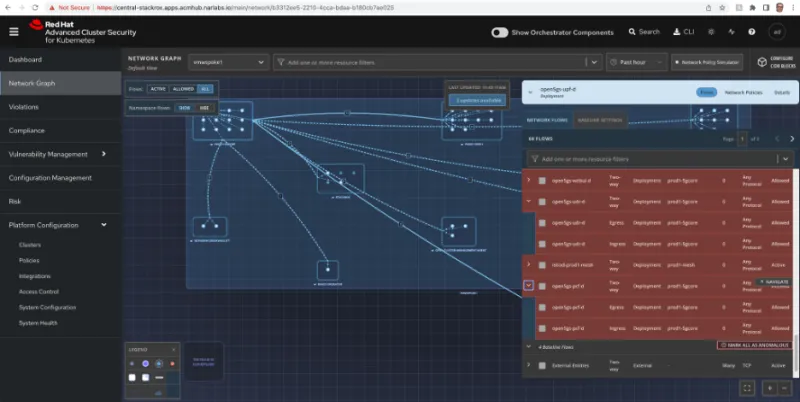Toggle Show Orchestrator Components switch
This screenshot has width=800, height=402.
(500, 32)
